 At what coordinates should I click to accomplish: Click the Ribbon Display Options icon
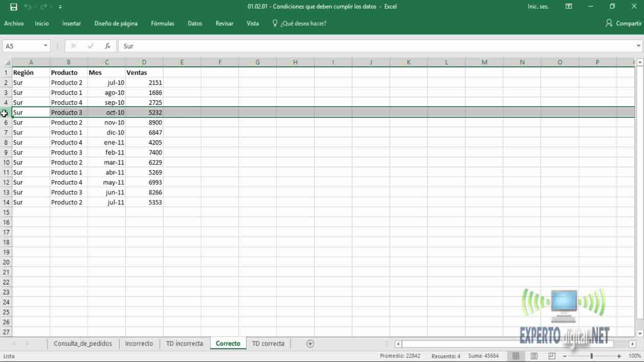click(569, 7)
